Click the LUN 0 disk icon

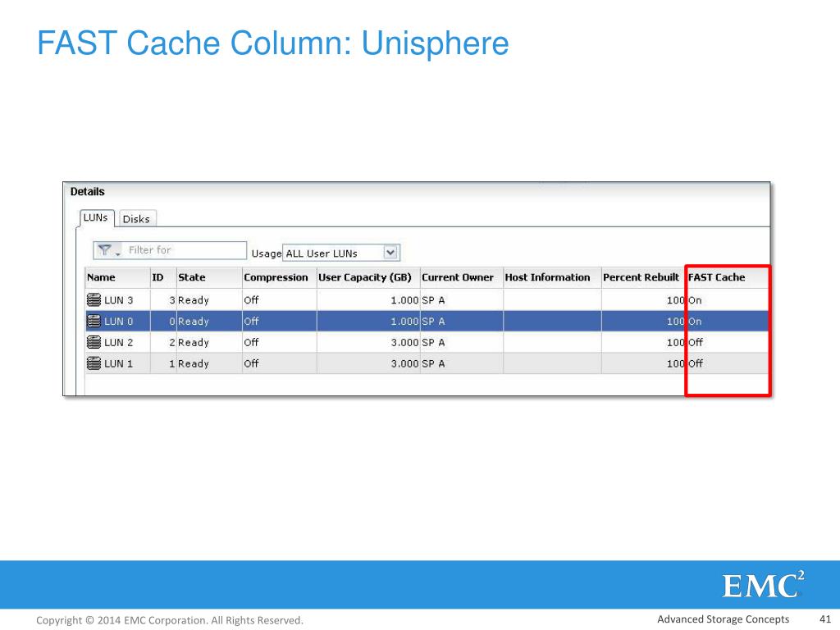point(94,321)
